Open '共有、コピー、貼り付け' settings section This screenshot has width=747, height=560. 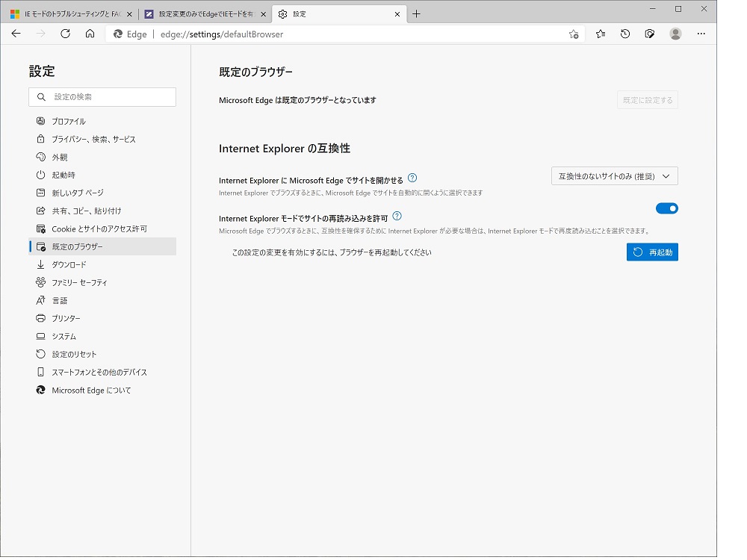102,211
